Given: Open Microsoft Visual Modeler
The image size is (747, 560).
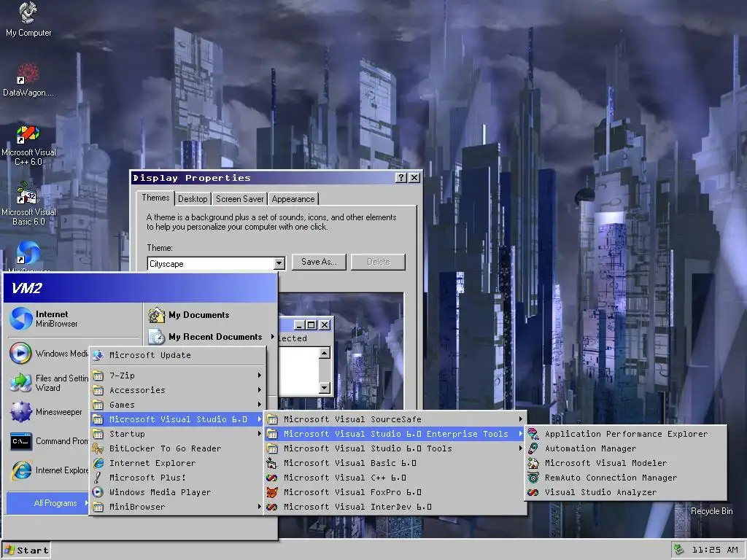Looking at the screenshot, I should tap(626, 463).
